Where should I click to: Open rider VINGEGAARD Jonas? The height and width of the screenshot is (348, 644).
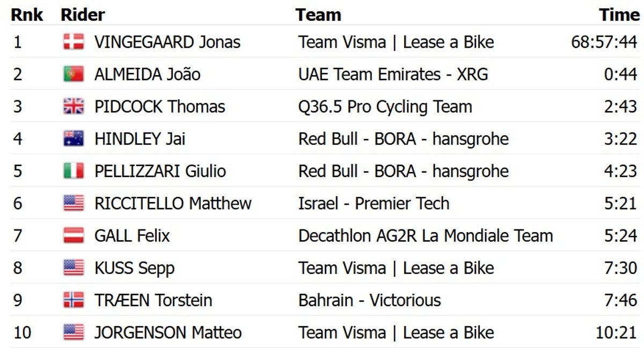[167, 42]
